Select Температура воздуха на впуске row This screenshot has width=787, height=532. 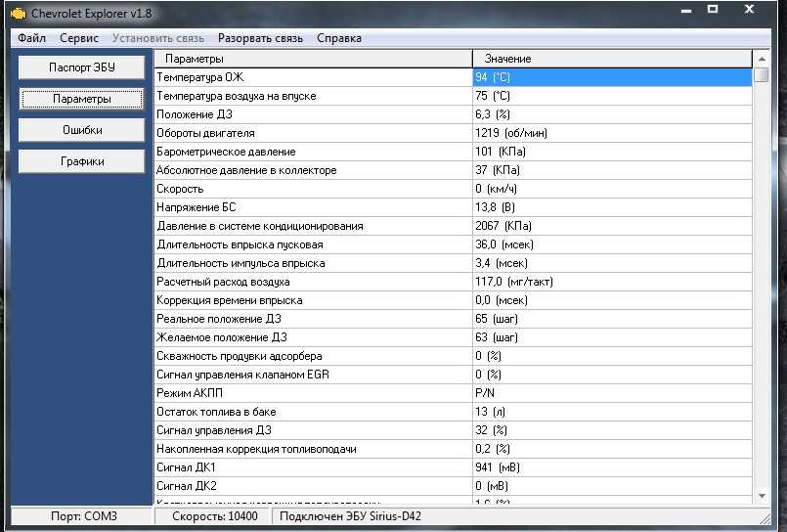coord(453,96)
